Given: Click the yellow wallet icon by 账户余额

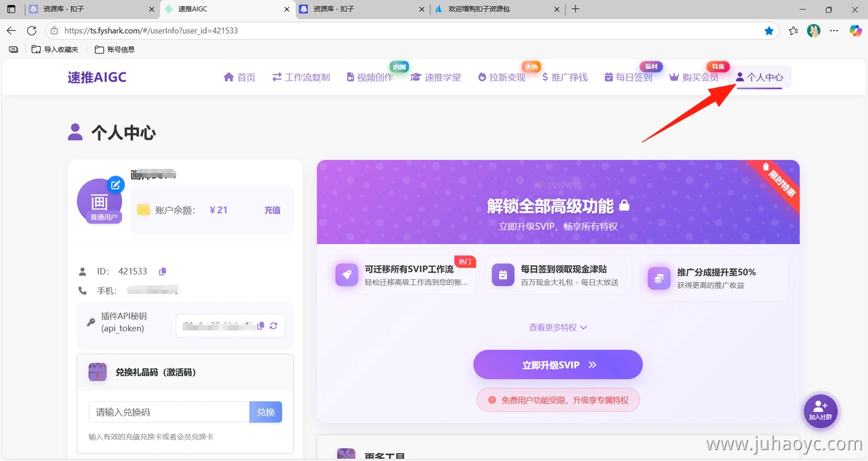Looking at the screenshot, I should (143, 210).
